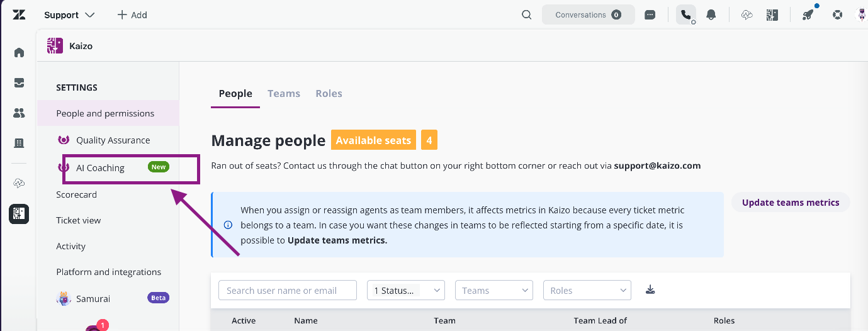This screenshot has height=331, width=868.
Task: Open Quality Assurance settings
Action: click(x=113, y=140)
